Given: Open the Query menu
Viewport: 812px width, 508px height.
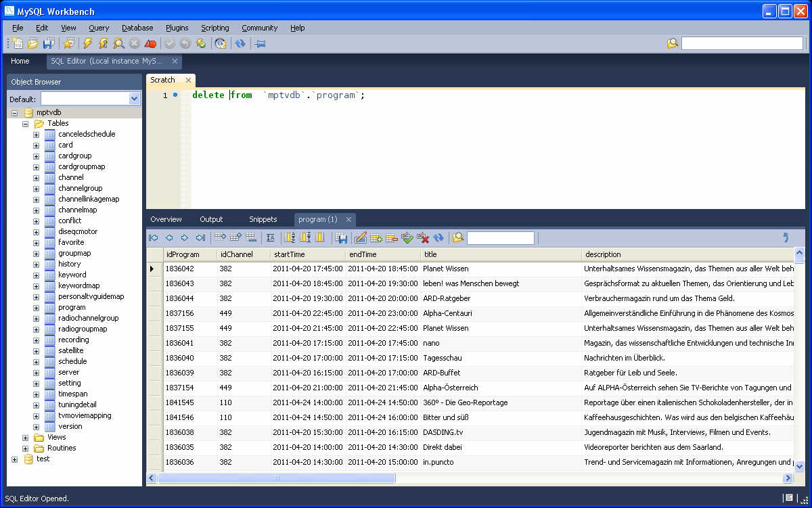Looking at the screenshot, I should point(99,28).
